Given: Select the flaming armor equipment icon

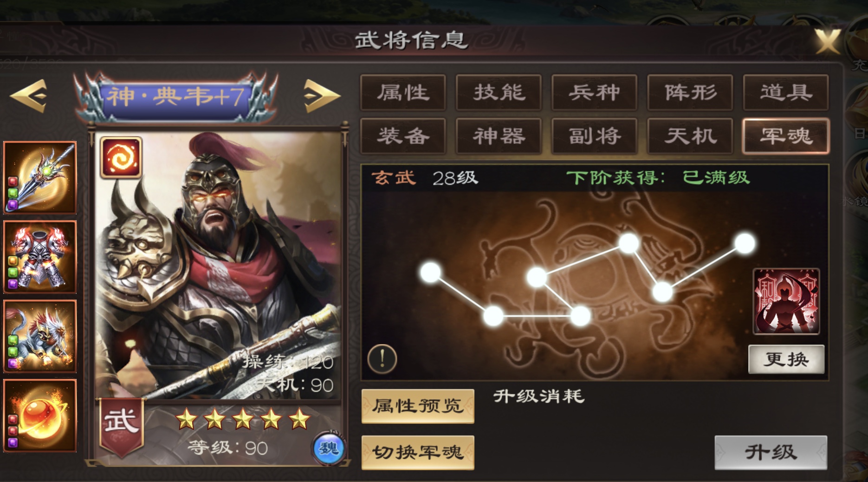Looking at the screenshot, I should [x=40, y=257].
